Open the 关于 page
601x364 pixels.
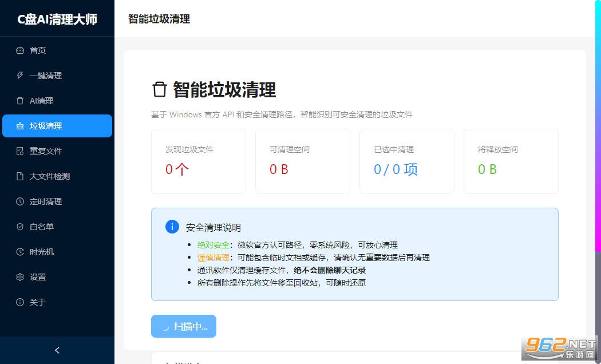click(57, 302)
